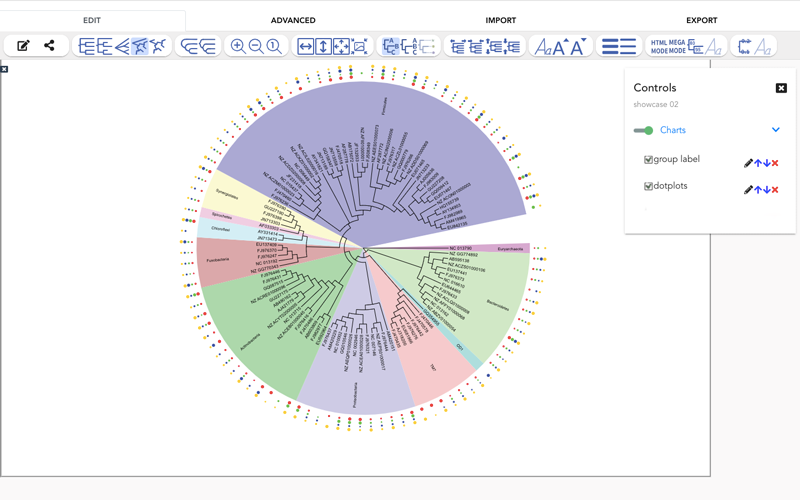
Task: Click the HTML MODE button
Action: 658,46
